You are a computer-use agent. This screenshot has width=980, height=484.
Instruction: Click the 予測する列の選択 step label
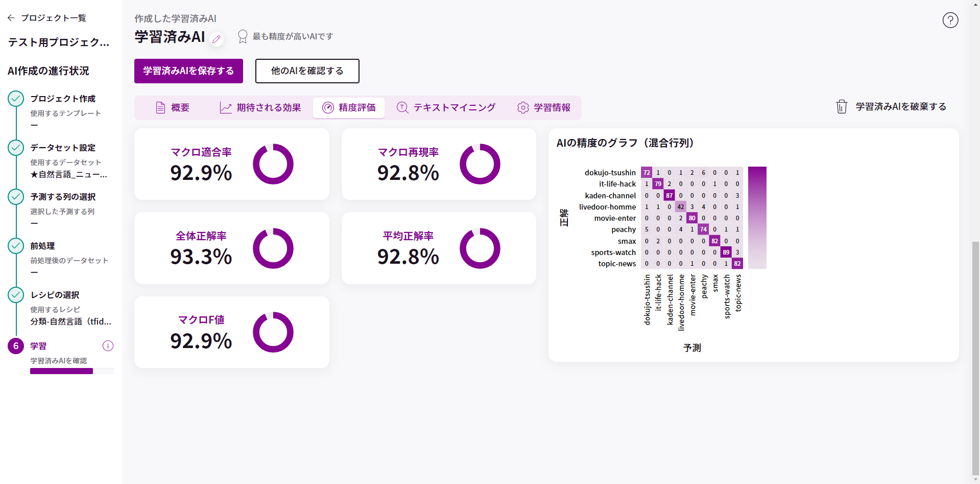(x=63, y=197)
